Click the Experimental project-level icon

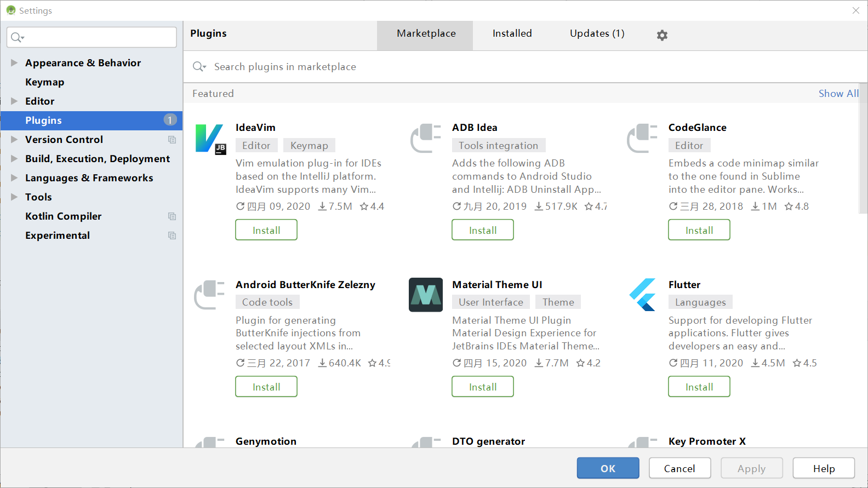172,236
